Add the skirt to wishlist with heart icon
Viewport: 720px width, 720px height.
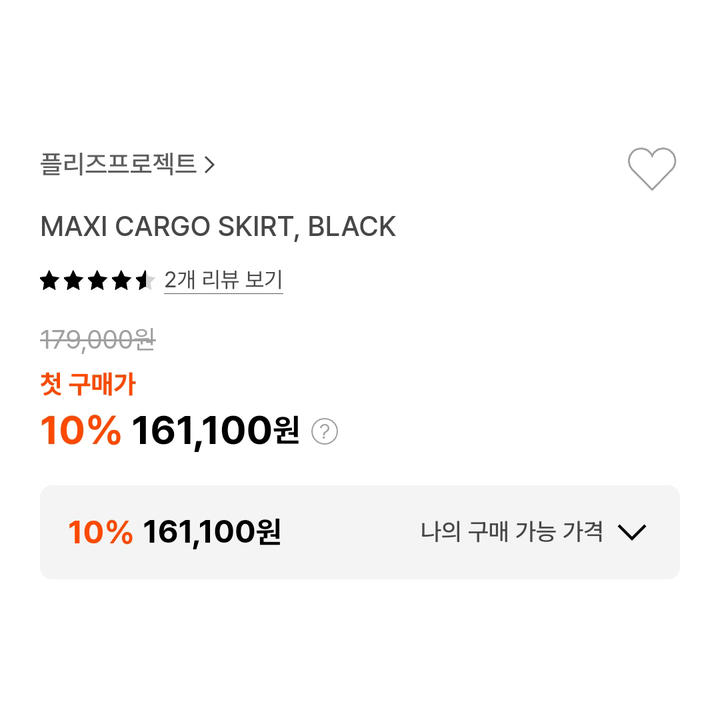(x=652, y=168)
